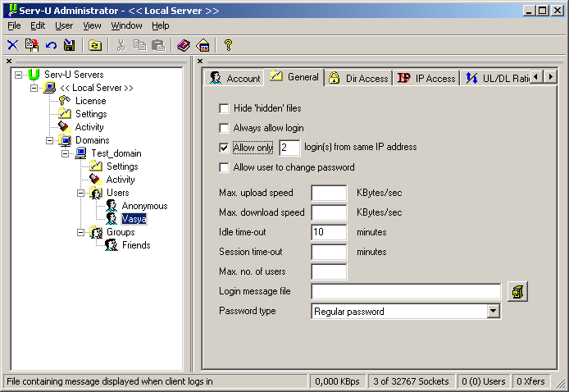Browse for login message file icon button

[517, 291]
